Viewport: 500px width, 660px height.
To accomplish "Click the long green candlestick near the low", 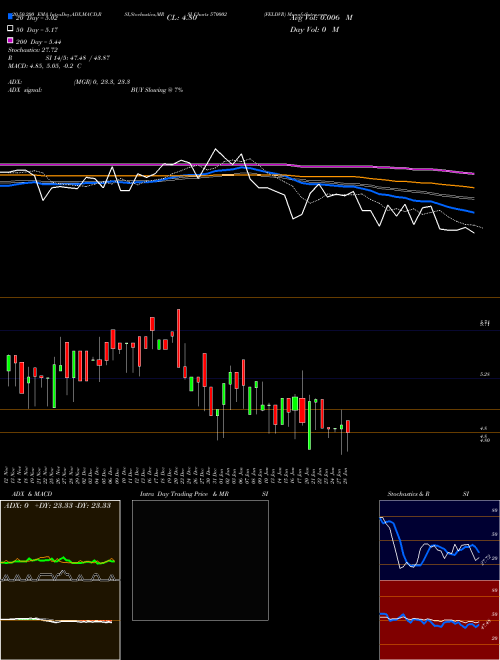I will click(x=309, y=425).
